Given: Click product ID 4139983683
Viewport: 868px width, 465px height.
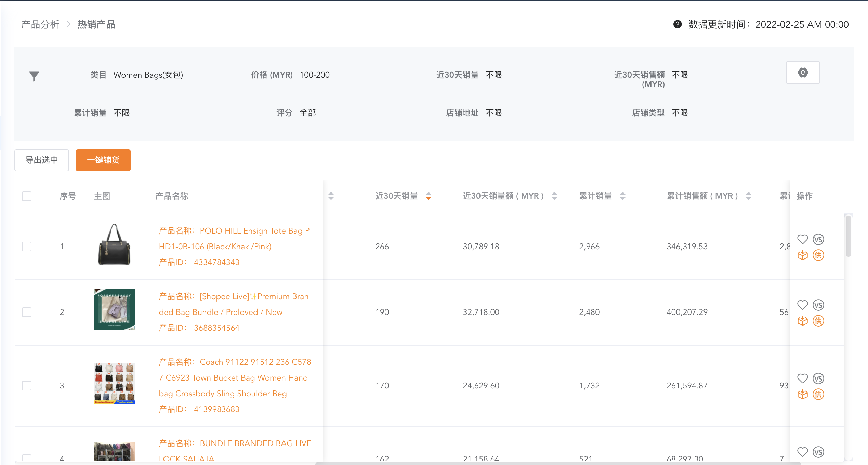Looking at the screenshot, I should [216, 409].
